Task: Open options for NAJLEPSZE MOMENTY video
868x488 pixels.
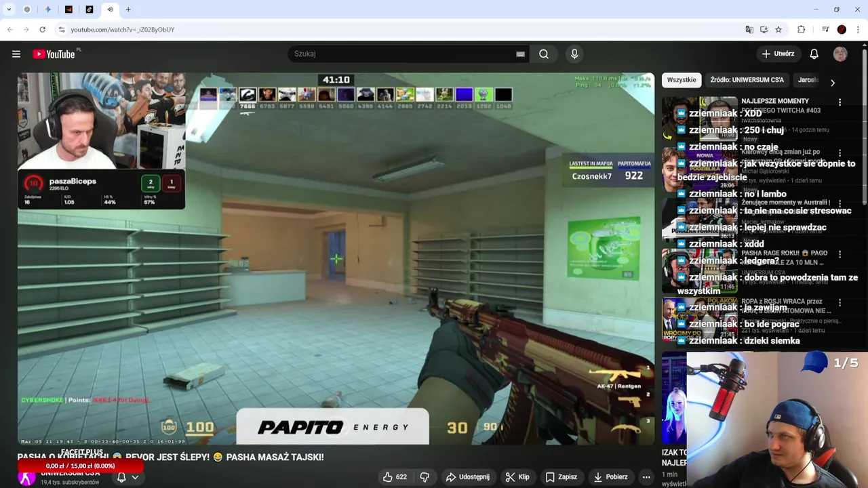Action: pyautogui.click(x=840, y=102)
